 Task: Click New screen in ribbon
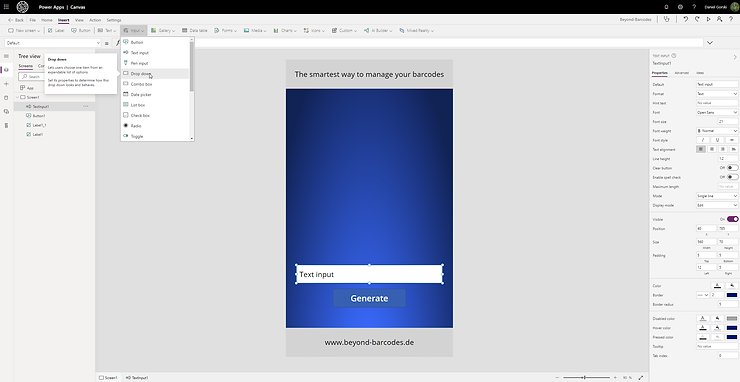25,30
